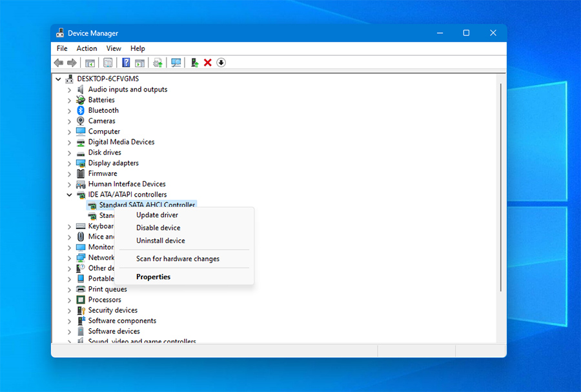This screenshot has width=581, height=392.
Task: Expand the Audio inputs and outputs node
Action: click(x=69, y=90)
